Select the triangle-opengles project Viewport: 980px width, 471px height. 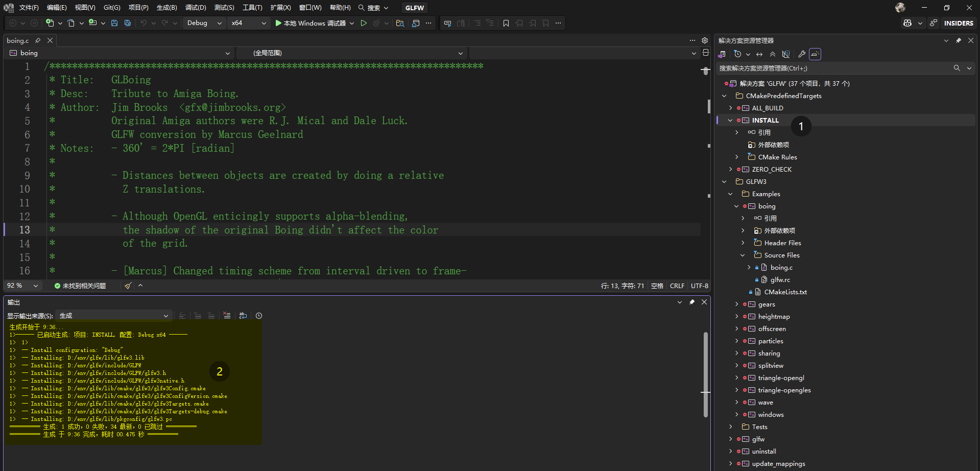click(x=784, y=390)
